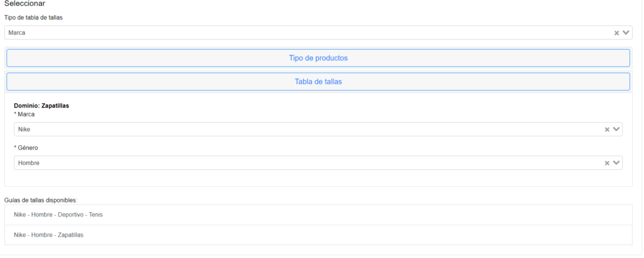This screenshot has width=644, height=258.
Task: Click empty panel space under Género field
Action: [x=318, y=178]
